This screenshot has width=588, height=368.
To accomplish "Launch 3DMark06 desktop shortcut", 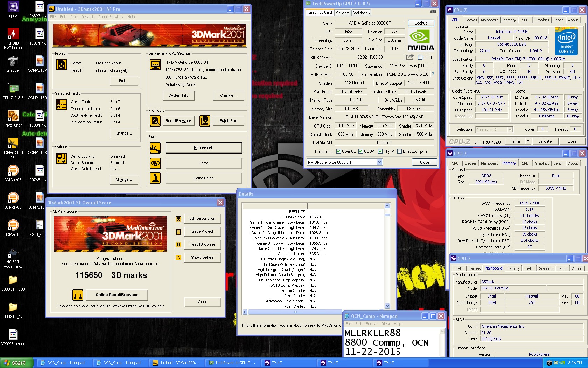I will pyautogui.click(x=13, y=228).
